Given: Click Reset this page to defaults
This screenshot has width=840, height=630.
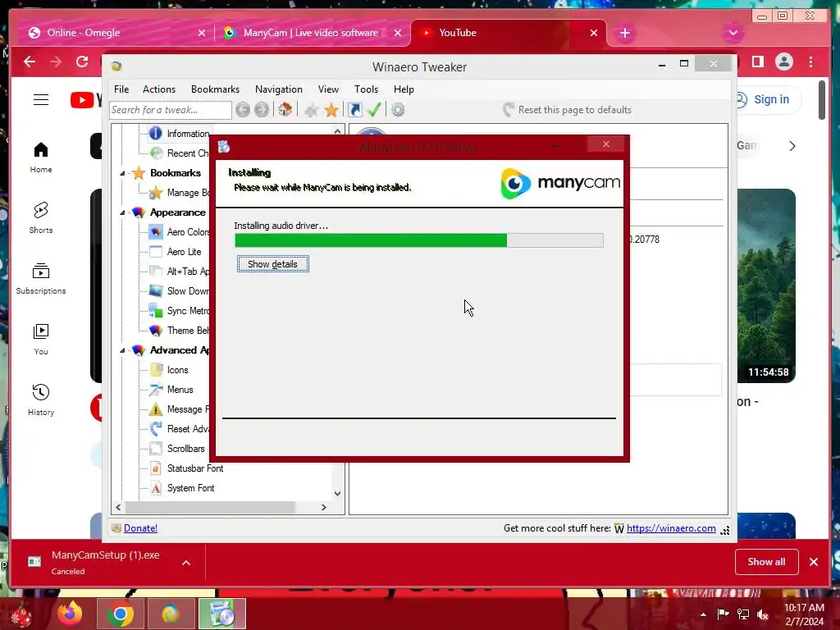Looking at the screenshot, I should 568,110.
